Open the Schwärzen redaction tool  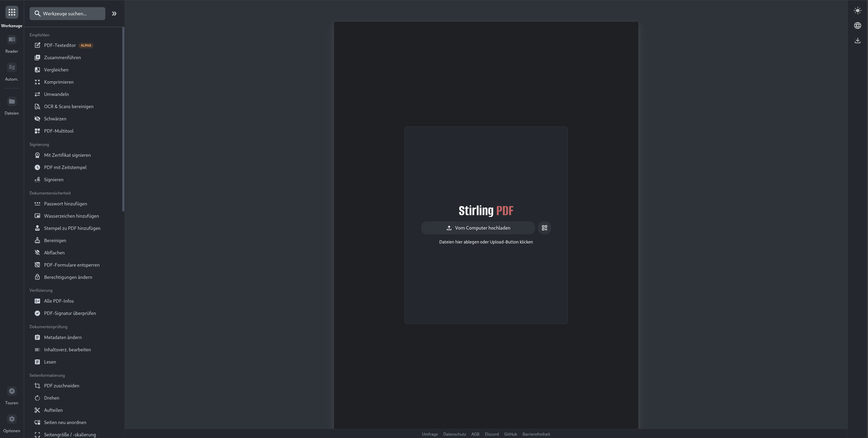[55, 119]
